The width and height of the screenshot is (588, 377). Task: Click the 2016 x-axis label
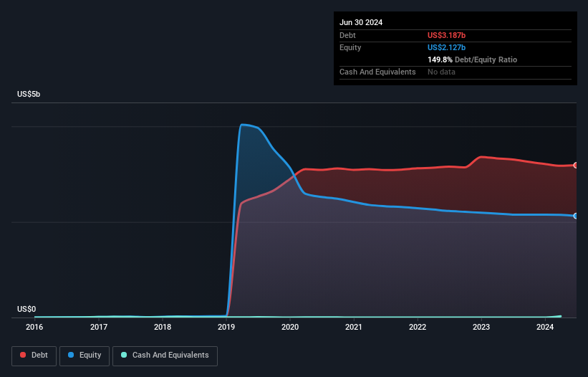[x=34, y=327]
